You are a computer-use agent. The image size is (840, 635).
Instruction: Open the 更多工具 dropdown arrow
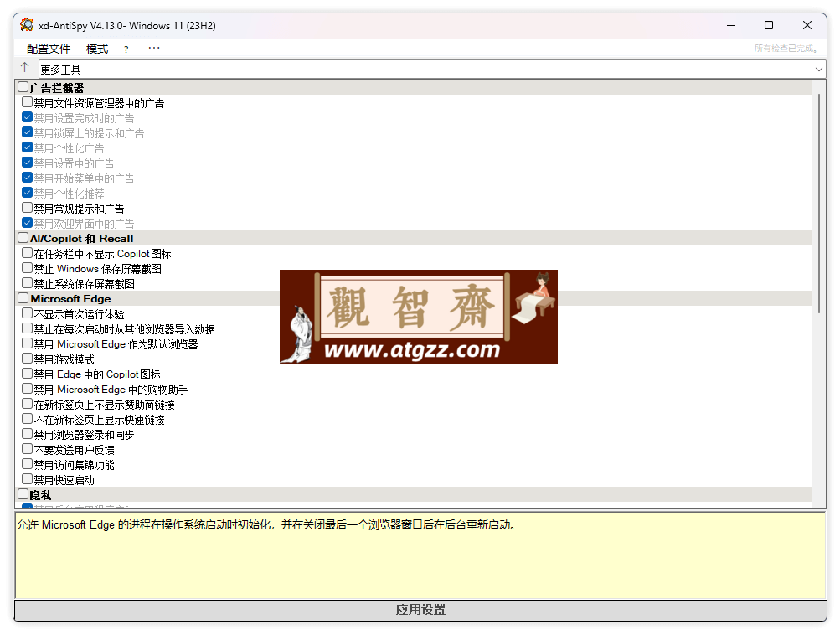(818, 70)
